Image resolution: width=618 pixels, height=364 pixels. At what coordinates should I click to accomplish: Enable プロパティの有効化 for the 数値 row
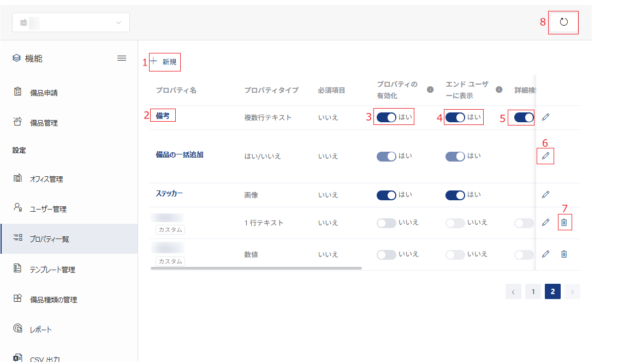click(x=387, y=254)
